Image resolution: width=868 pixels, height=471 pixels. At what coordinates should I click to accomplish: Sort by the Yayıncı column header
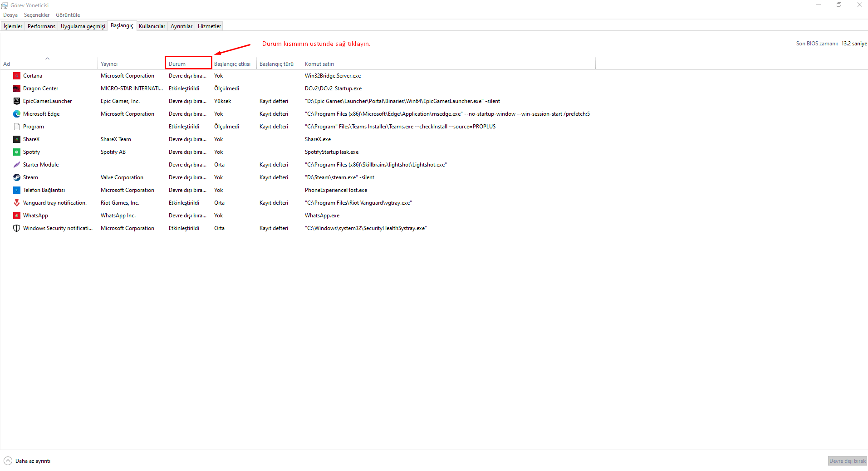coord(132,64)
